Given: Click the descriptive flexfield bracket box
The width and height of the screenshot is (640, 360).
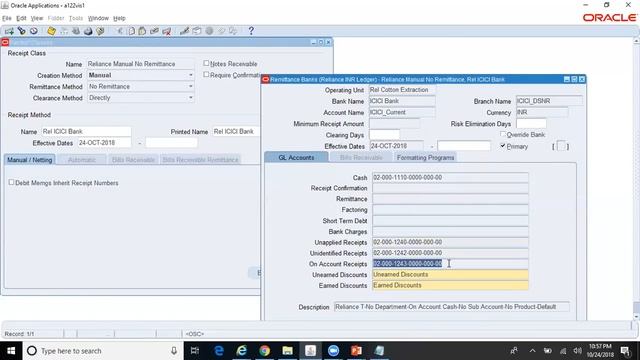Looking at the screenshot, I should [561, 146].
